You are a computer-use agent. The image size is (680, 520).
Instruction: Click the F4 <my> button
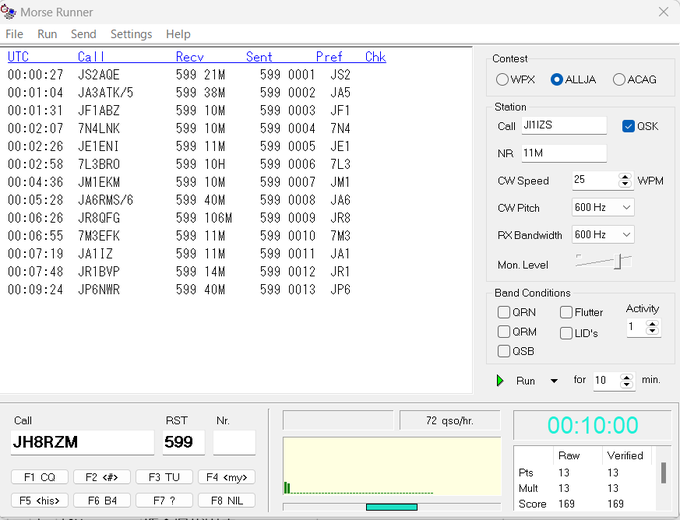coord(227,477)
